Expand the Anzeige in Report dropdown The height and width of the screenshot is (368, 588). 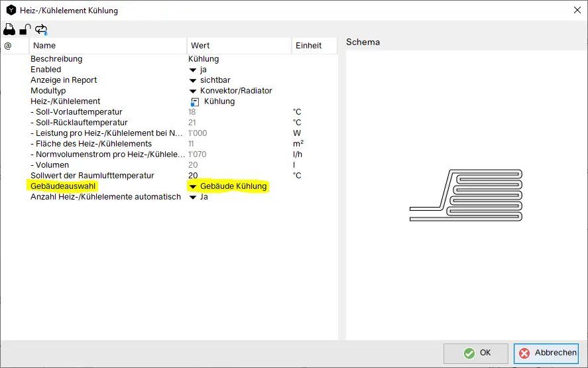(x=193, y=80)
